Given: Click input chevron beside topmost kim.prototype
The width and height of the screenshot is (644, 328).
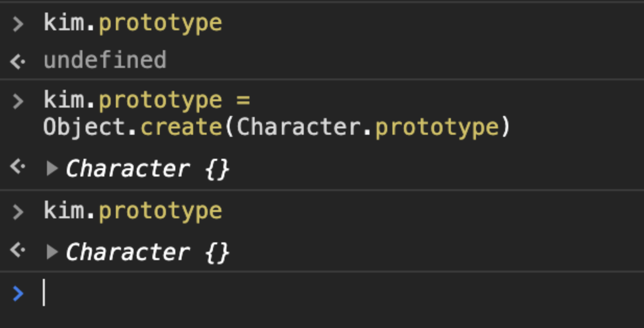Looking at the screenshot, I should click(18, 24).
